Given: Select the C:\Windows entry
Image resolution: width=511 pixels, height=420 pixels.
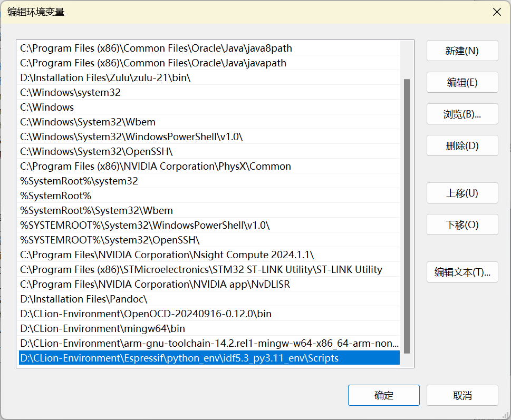Looking at the screenshot, I should pyautogui.click(x=209, y=107).
